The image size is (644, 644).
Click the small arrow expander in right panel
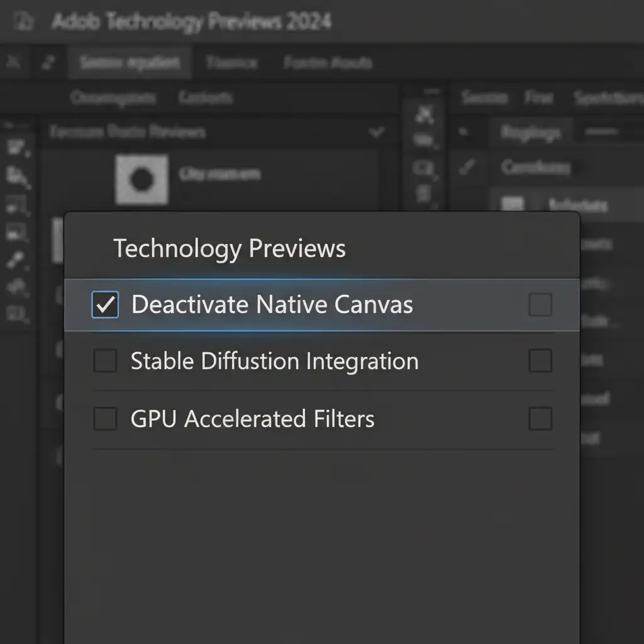(465, 132)
